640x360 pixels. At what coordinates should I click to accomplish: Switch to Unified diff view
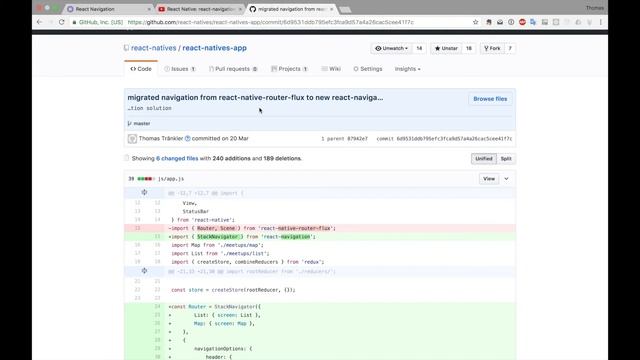[x=484, y=158]
